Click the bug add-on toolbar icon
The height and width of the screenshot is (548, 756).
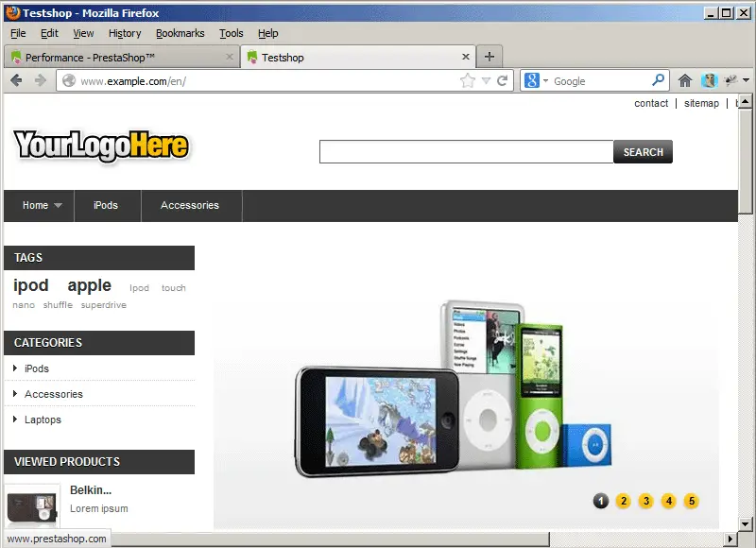coord(730,80)
